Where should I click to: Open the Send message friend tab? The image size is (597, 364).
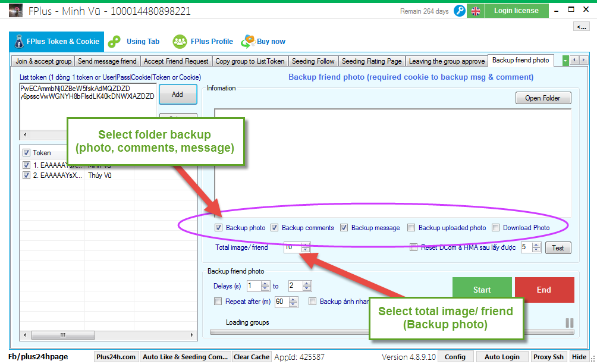[107, 61]
